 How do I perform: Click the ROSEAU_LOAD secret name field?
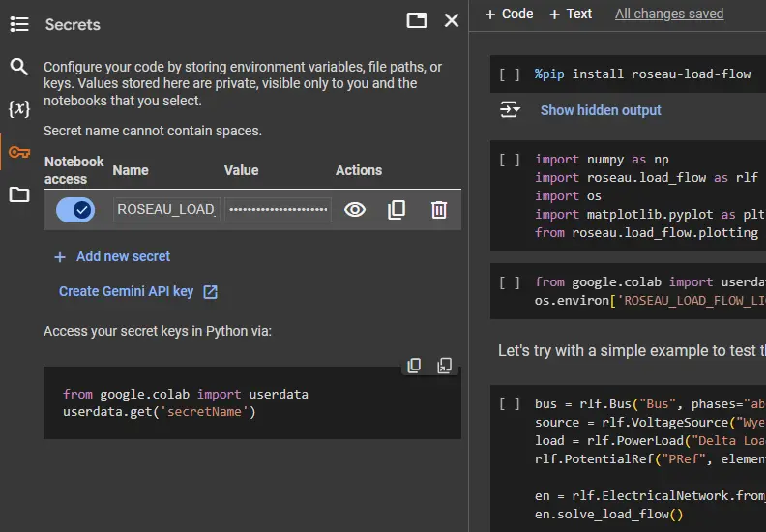coord(166,210)
